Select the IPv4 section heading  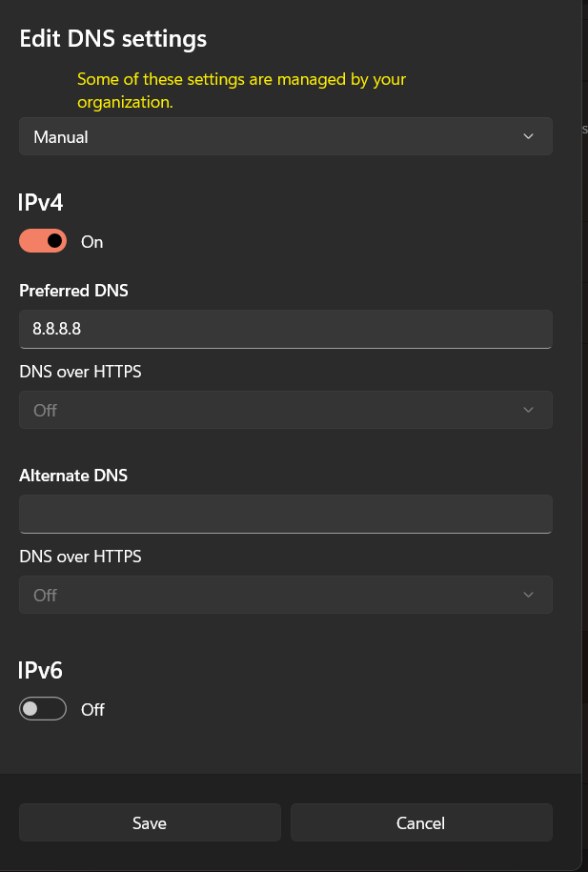tap(41, 202)
